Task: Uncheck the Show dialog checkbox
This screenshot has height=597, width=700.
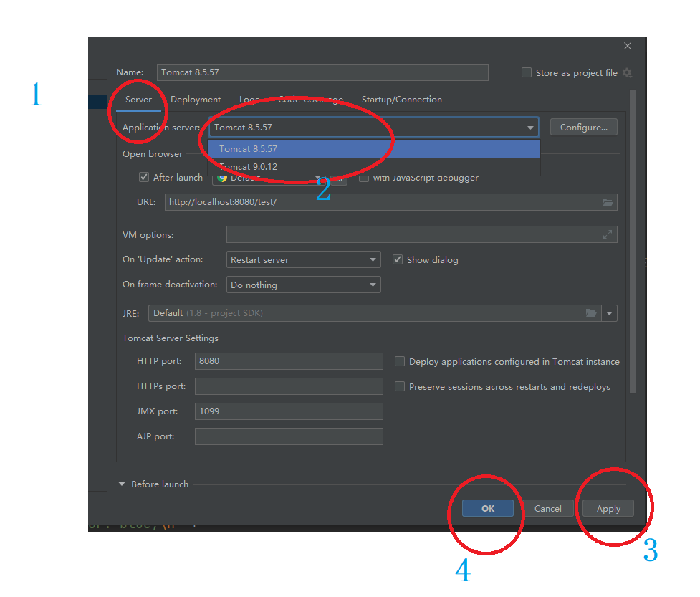Action: pyautogui.click(x=398, y=259)
